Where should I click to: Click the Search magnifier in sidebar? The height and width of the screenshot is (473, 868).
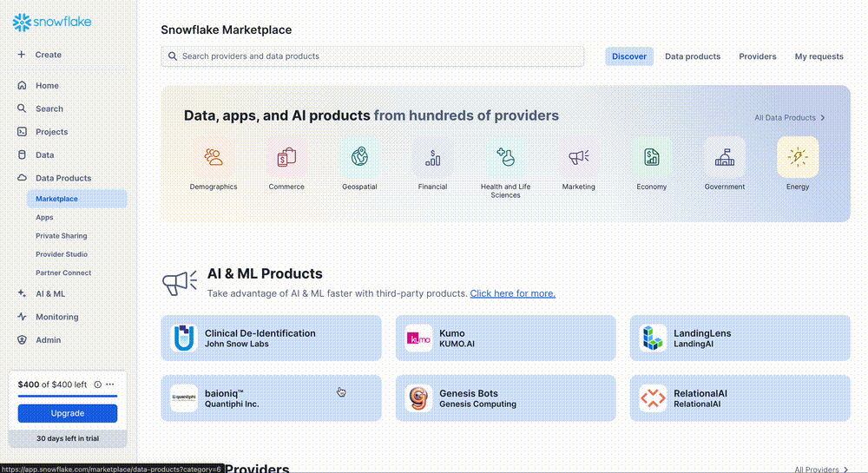[x=22, y=108]
